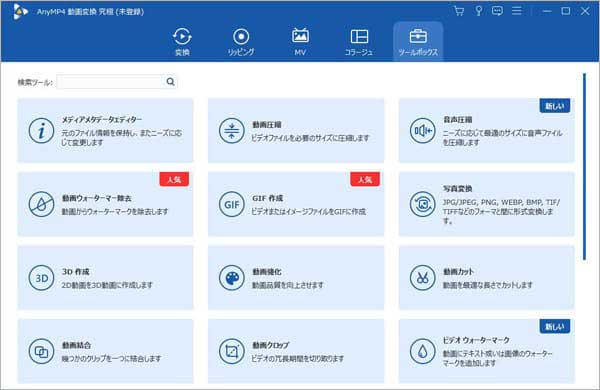Click the ビデオ ウォーターマーク droplet icon

tap(422, 351)
